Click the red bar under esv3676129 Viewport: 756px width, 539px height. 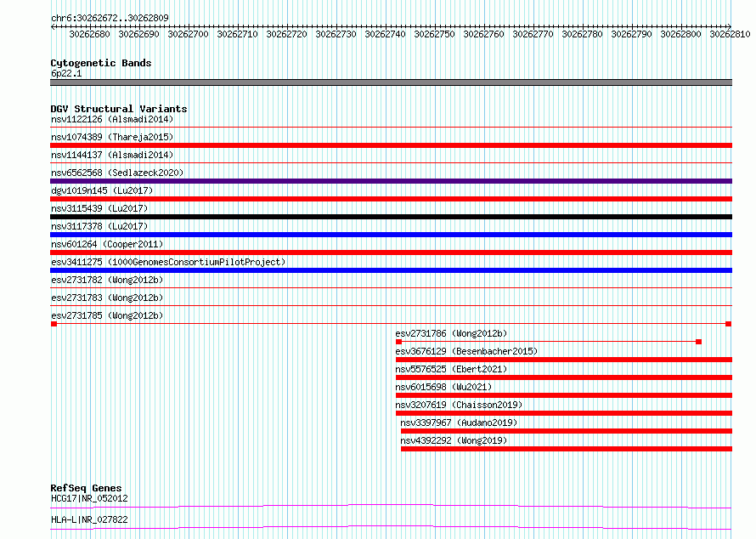click(x=564, y=360)
